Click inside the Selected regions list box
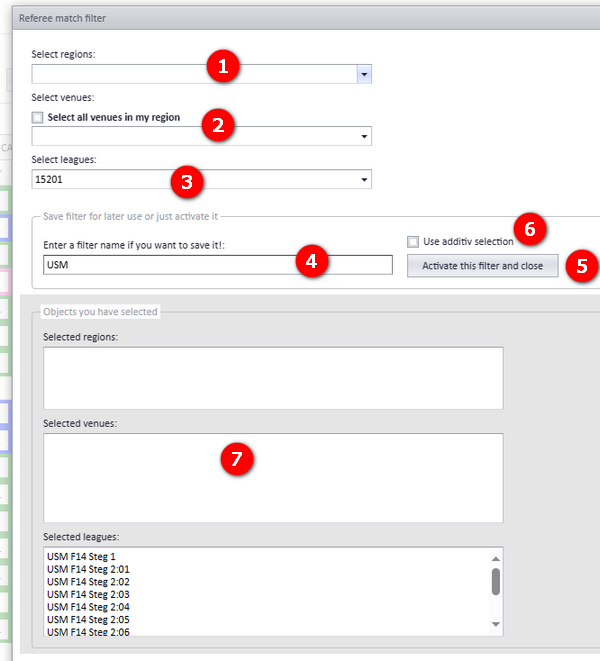This screenshot has width=600, height=661. pos(273,378)
